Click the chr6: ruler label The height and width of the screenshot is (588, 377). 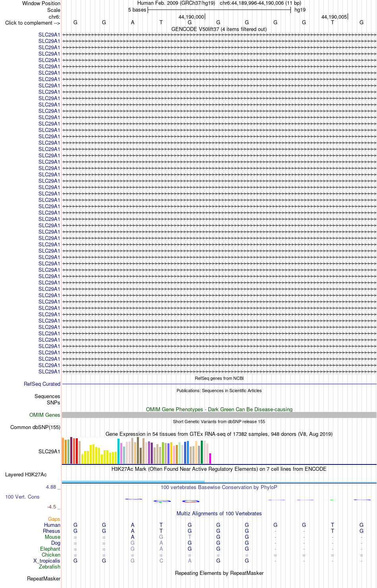coord(54,17)
